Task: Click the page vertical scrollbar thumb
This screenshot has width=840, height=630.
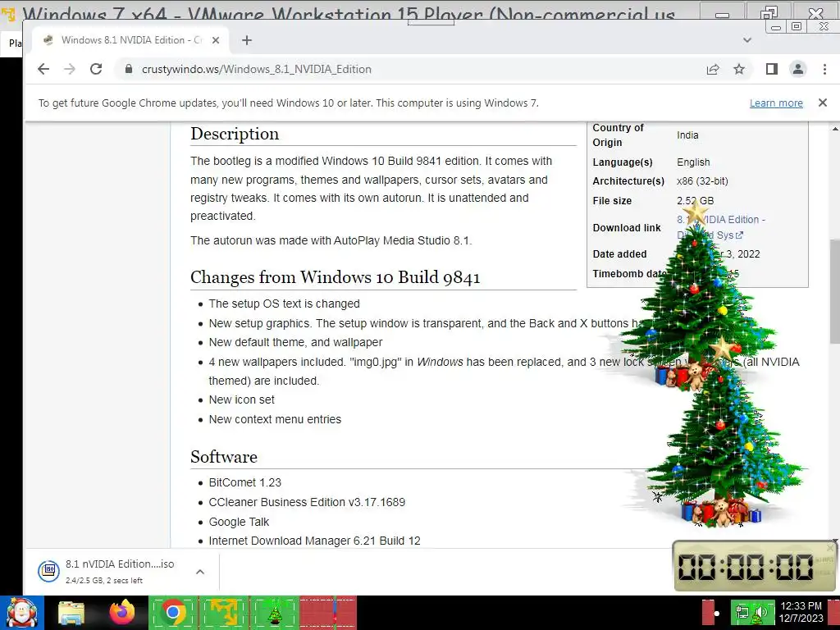Action: 834,292
